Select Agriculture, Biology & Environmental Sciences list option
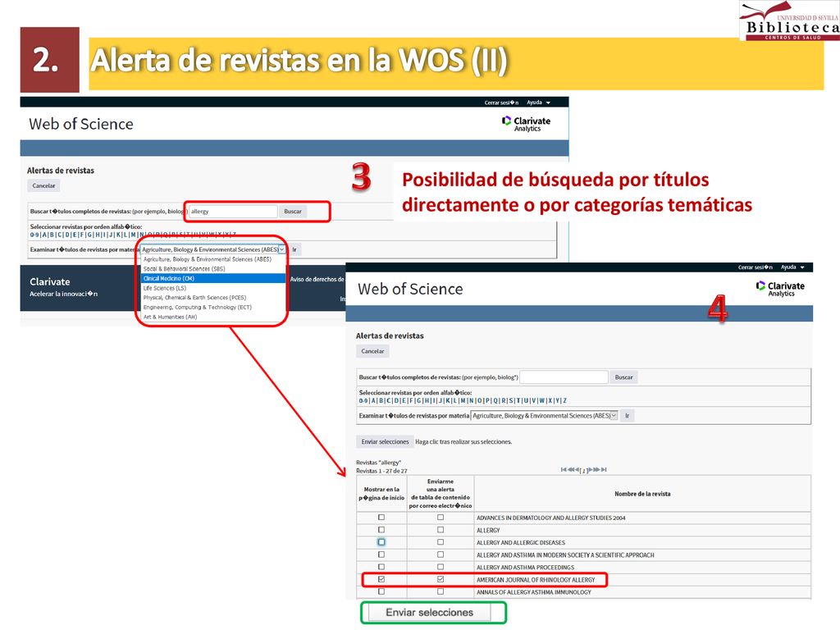This screenshot has width=840, height=630. (212, 259)
